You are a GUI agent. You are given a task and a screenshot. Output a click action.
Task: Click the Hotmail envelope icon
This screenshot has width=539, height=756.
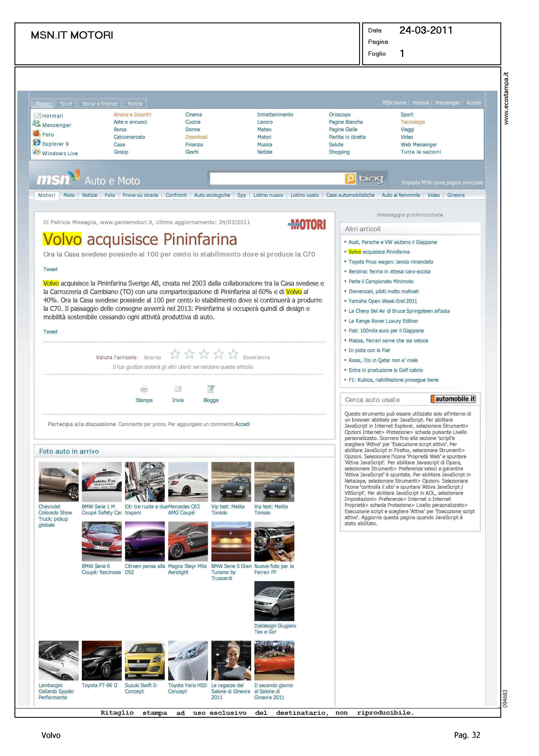37,115
